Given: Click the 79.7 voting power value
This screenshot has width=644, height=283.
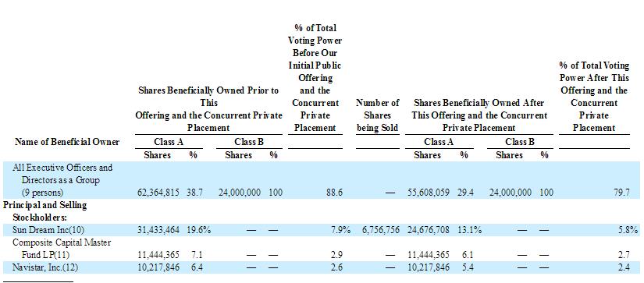Looking at the screenshot, I should (621, 192).
